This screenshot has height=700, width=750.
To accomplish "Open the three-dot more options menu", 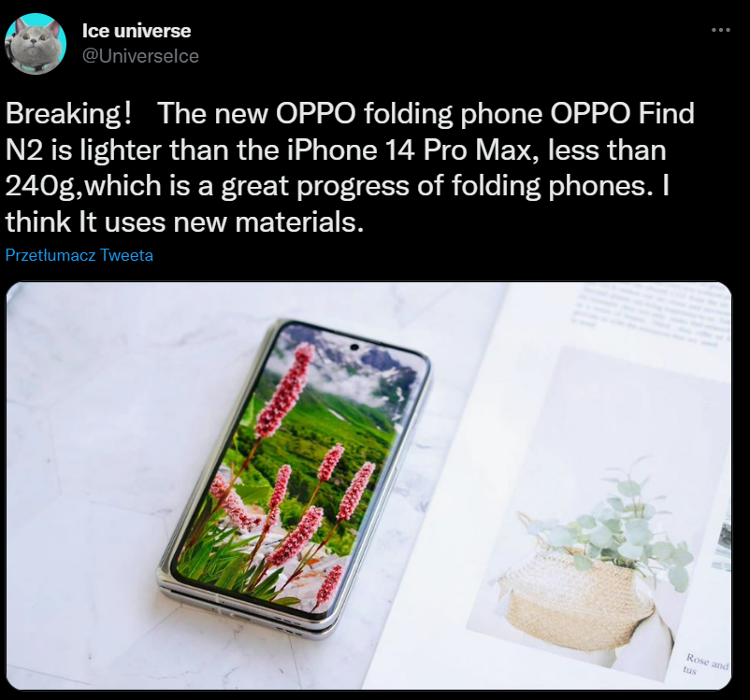I will point(720,30).
